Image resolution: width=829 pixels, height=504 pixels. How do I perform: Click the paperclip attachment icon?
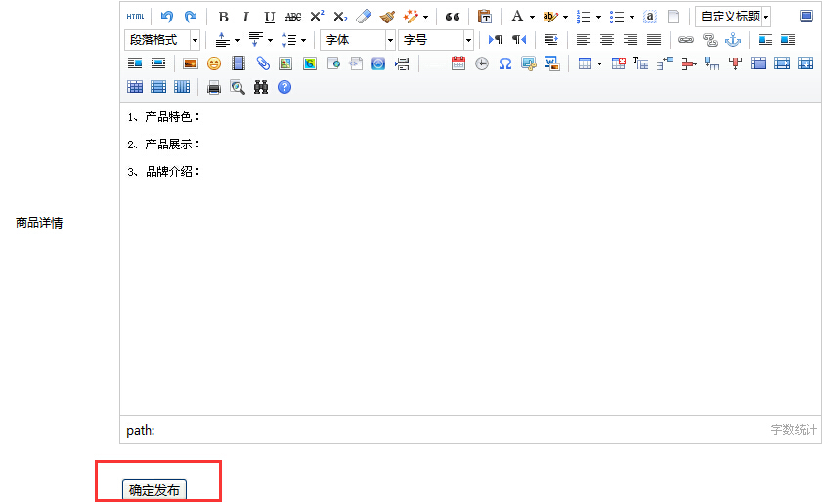point(262,63)
